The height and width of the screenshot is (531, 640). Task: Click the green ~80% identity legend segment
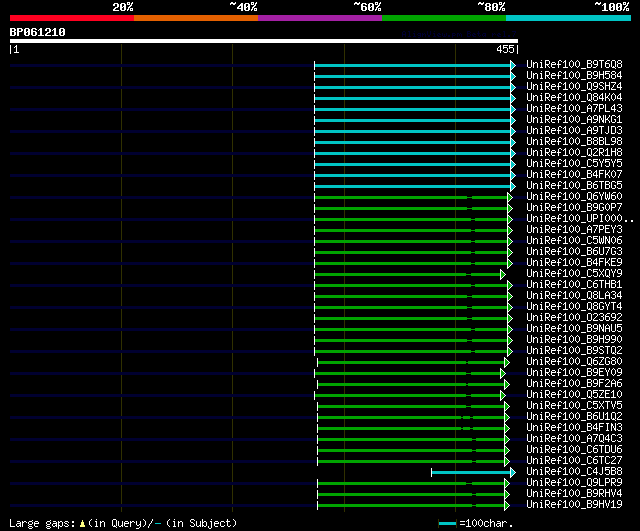[444, 18]
